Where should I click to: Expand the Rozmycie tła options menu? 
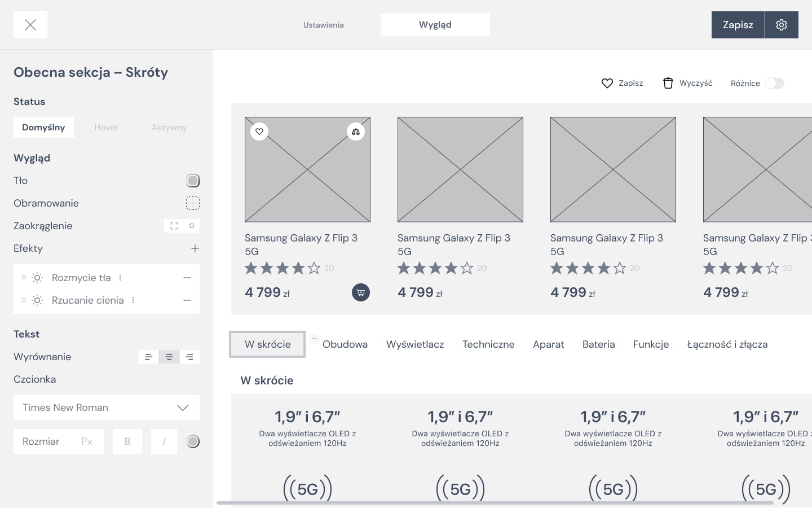pyautogui.click(x=120, y=278)
